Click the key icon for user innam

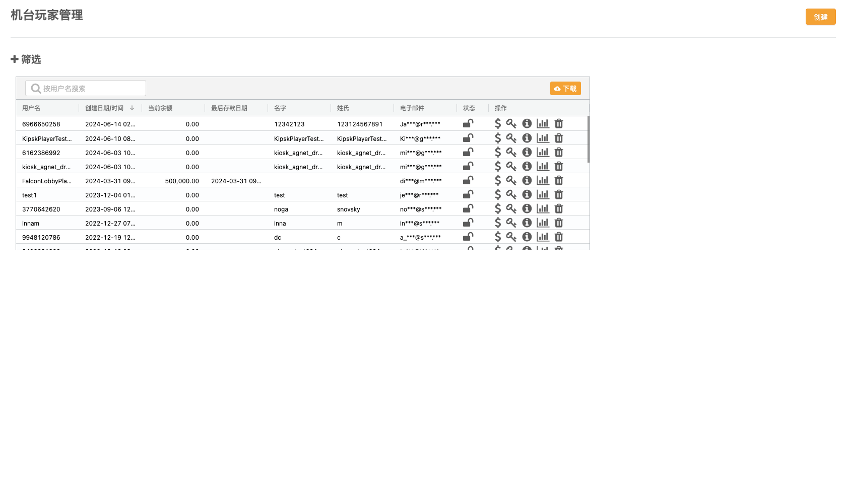[511, 223]
